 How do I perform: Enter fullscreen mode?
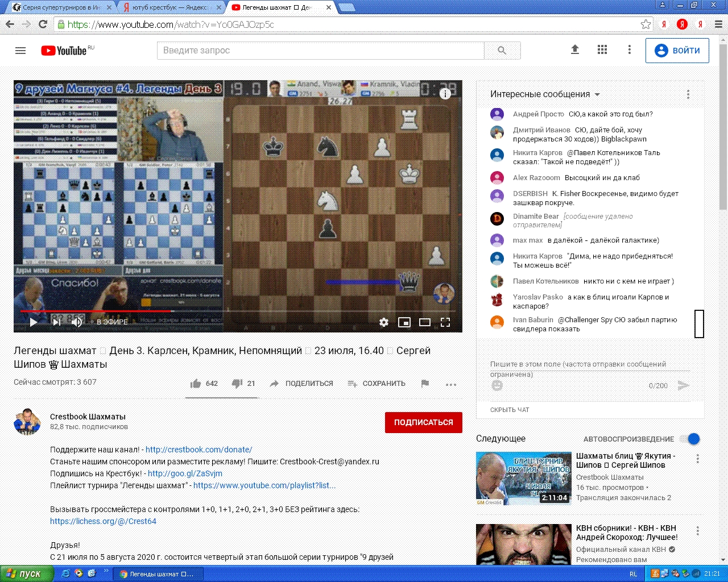pyautogui.click(x=445, y=322)
